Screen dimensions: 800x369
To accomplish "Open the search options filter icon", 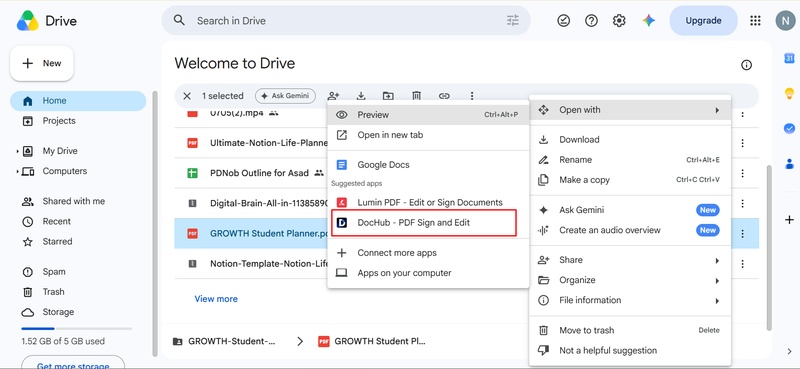I will (512, 20).
